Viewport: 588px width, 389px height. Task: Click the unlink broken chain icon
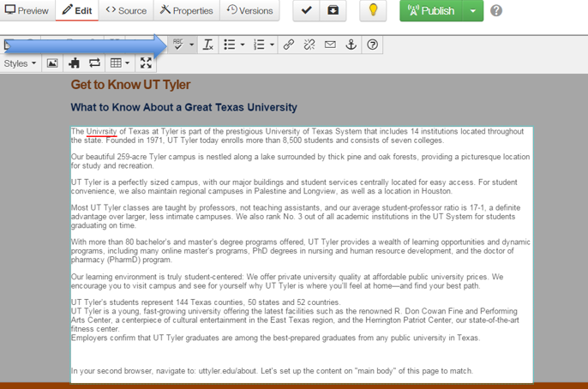pyautogui.click(x=309, y=45)
